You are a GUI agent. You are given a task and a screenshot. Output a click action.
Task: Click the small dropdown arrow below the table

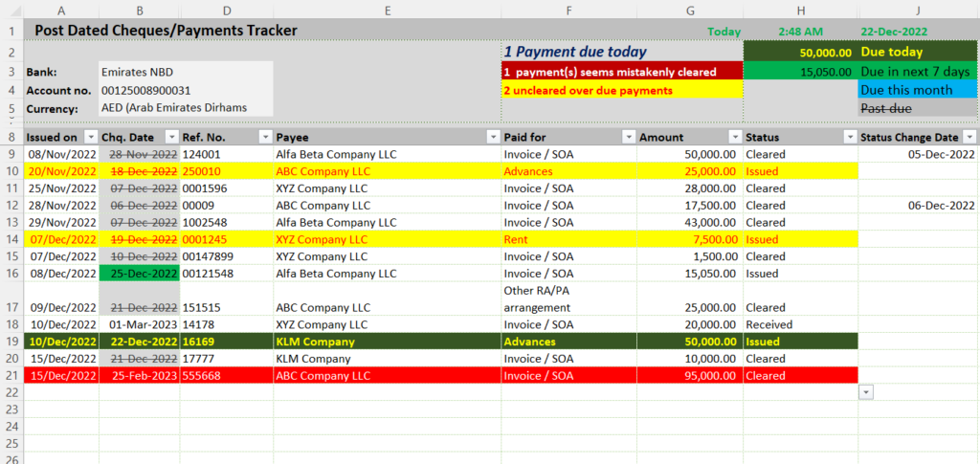tap(866, 392)
